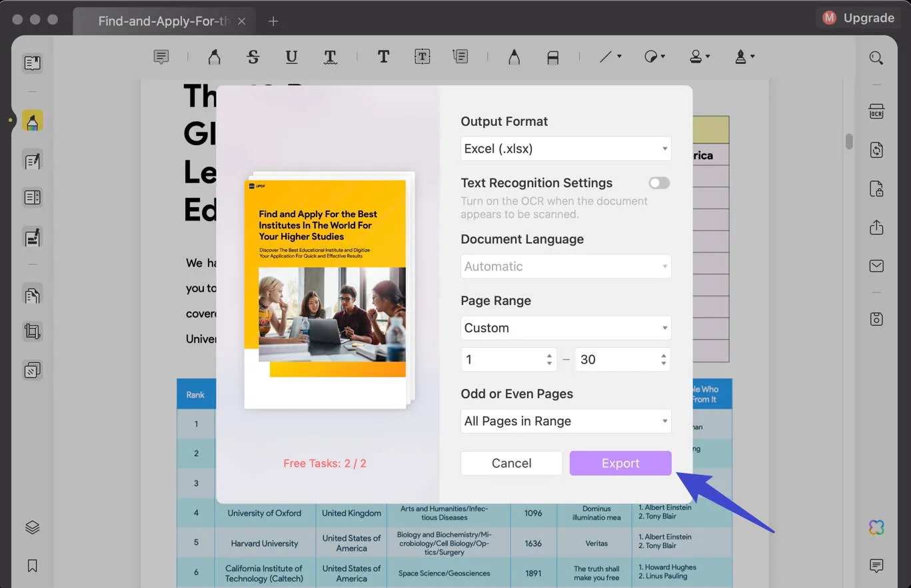The width and height of the screenshot is (911, 588).
Task: Click the start page stepper arrows
Action: pos(549,360)
